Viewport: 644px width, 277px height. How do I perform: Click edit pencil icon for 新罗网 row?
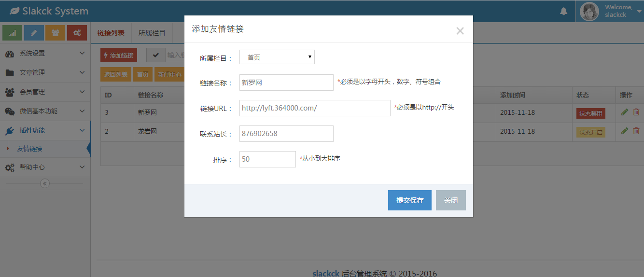(625, 112)
